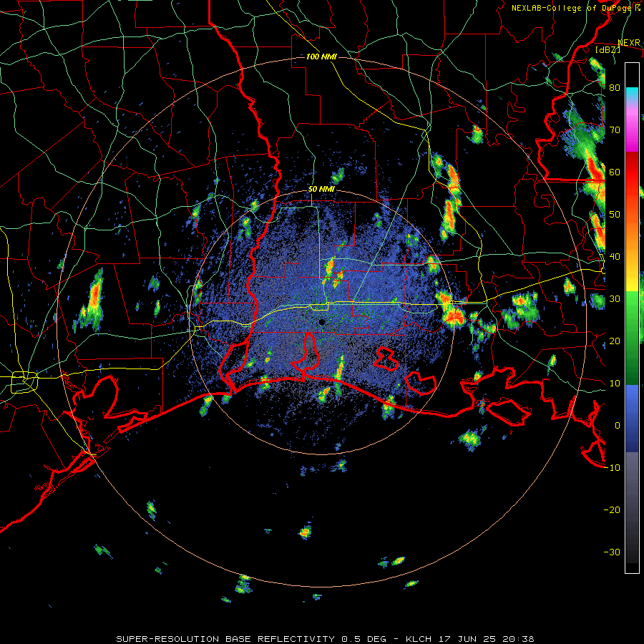Click the 50 value on the dBZ scale
Viewport: 644px width, 644px height.
(x=615, y=215)
